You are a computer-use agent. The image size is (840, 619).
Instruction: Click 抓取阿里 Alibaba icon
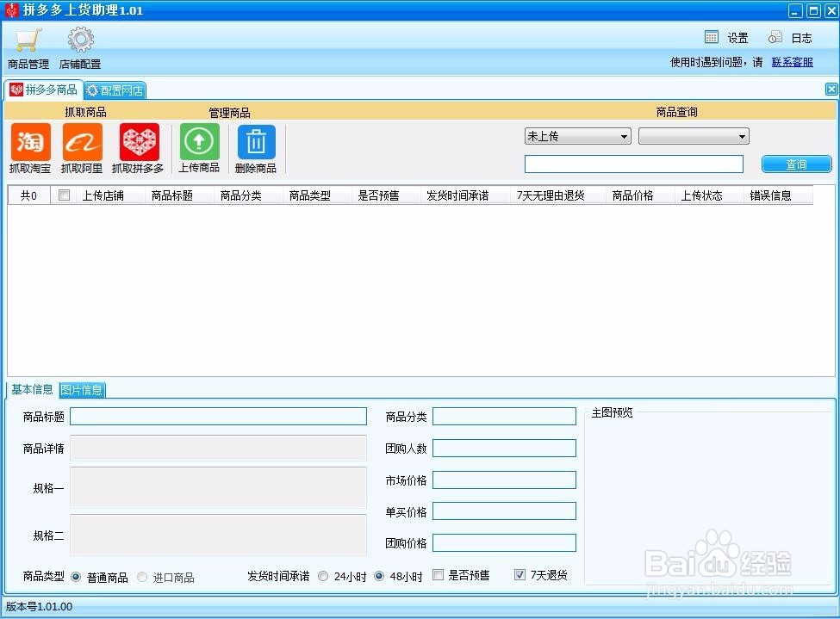click(83, 142)
